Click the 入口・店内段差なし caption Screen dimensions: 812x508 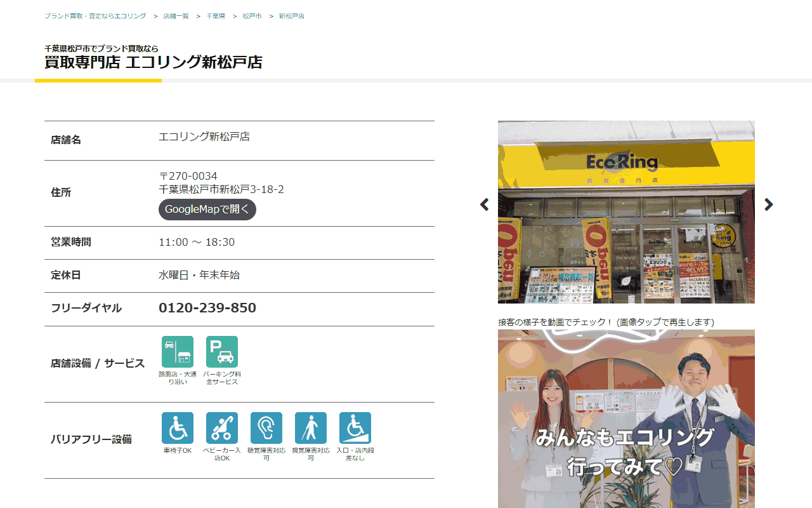pos(355,454)
